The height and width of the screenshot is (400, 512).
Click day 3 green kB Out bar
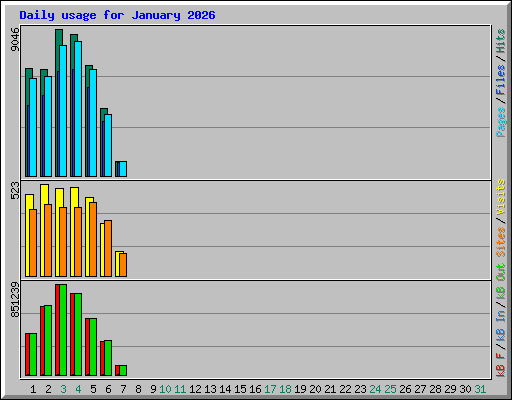(63, 330)
